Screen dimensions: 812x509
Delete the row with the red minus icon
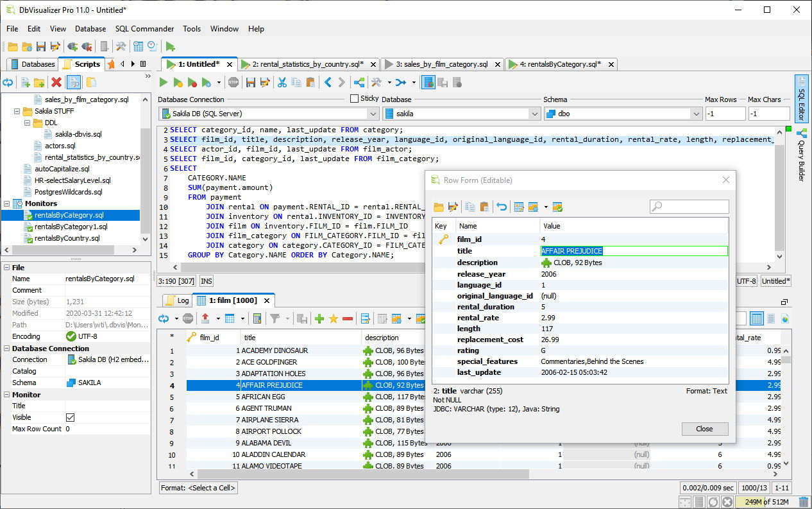coord(348,318)
